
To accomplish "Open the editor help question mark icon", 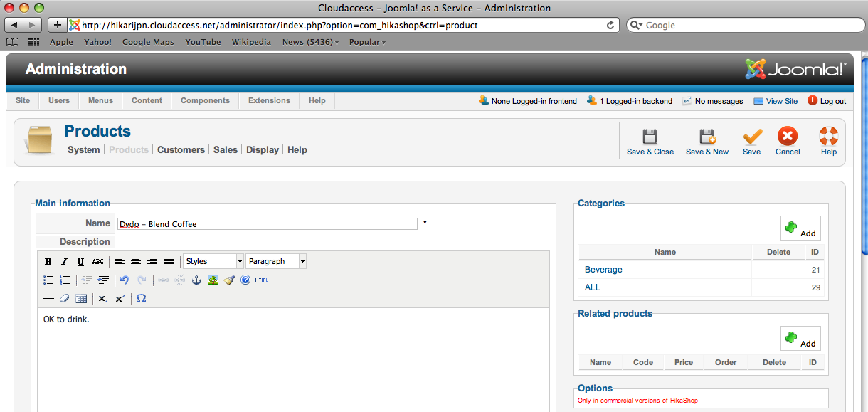I will coord(245,280).
